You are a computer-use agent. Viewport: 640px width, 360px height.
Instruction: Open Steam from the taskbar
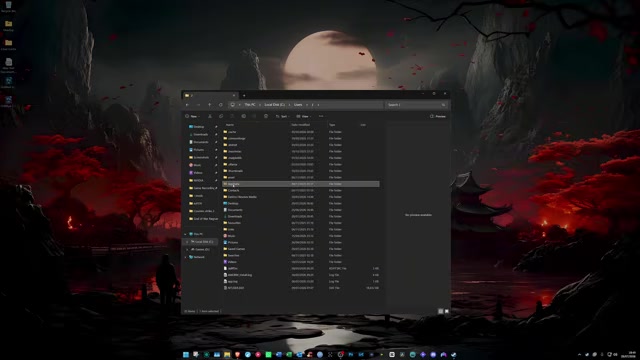pyautogui.click(x=453, y=355)
